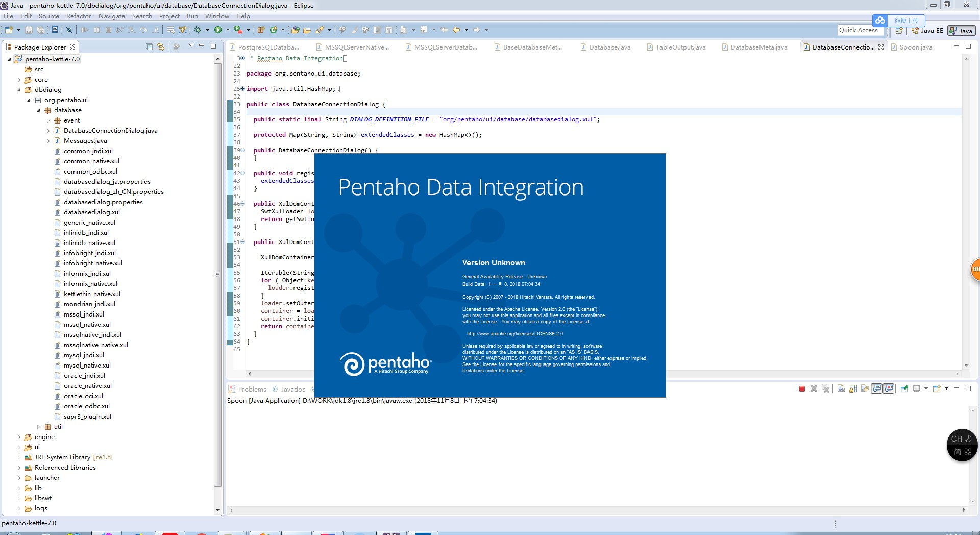
Task: Open the File menu
Action: (x=8, y=16)
